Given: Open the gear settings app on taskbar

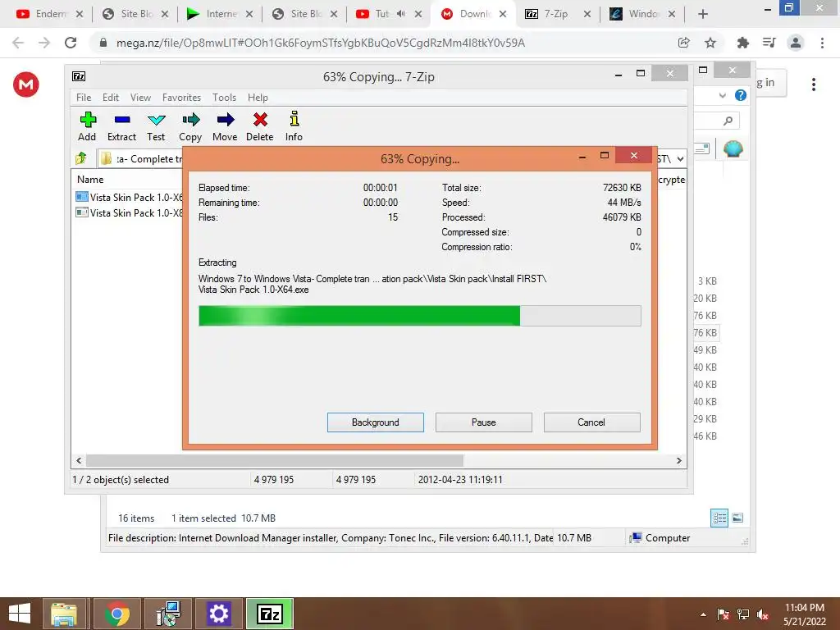Looking at the screenshot, I should coord(218,614).
